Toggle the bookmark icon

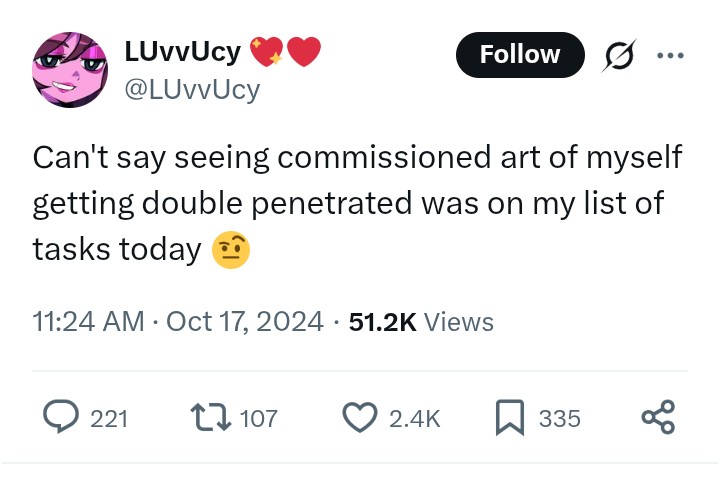[x=510, y=417]
